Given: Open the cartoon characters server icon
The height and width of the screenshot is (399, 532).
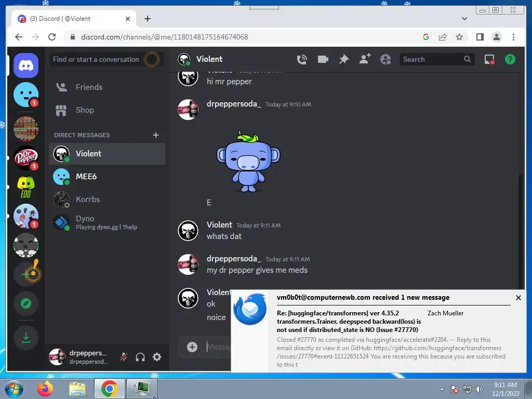Looking at the screenshot, I should (x=26, y=216).
